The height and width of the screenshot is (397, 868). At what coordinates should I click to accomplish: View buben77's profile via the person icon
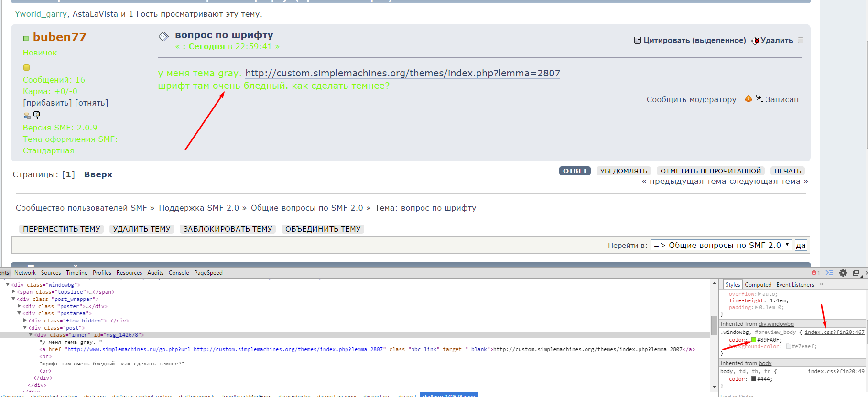[x=27, y=115]
